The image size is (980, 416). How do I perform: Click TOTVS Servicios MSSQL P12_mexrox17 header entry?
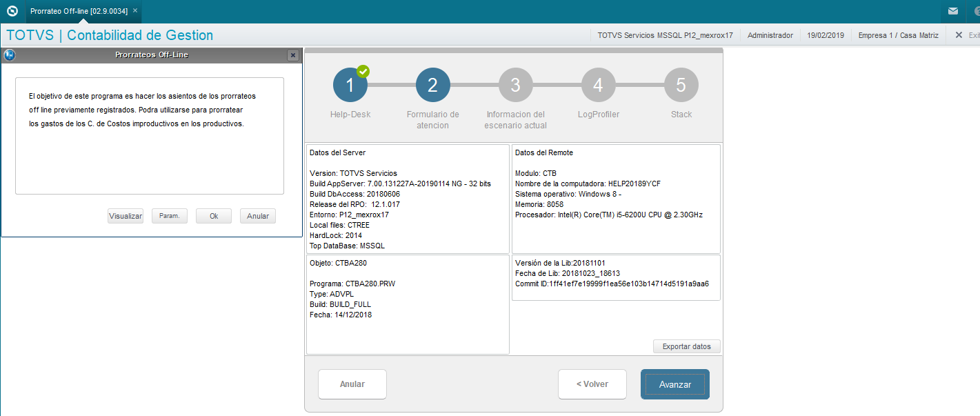click(x=665, y=34)
